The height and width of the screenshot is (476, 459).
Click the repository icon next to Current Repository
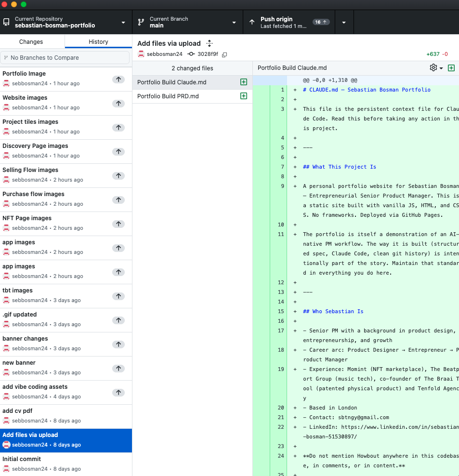coord(6,22)
